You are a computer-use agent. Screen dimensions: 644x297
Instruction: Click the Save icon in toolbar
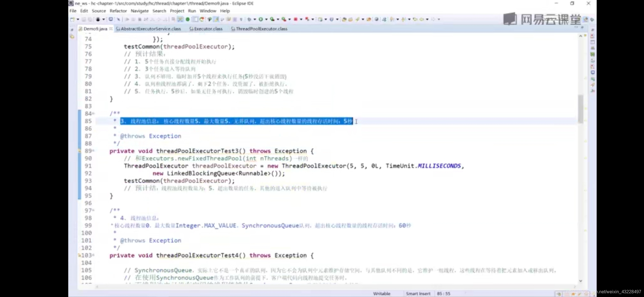click(84, 19)
